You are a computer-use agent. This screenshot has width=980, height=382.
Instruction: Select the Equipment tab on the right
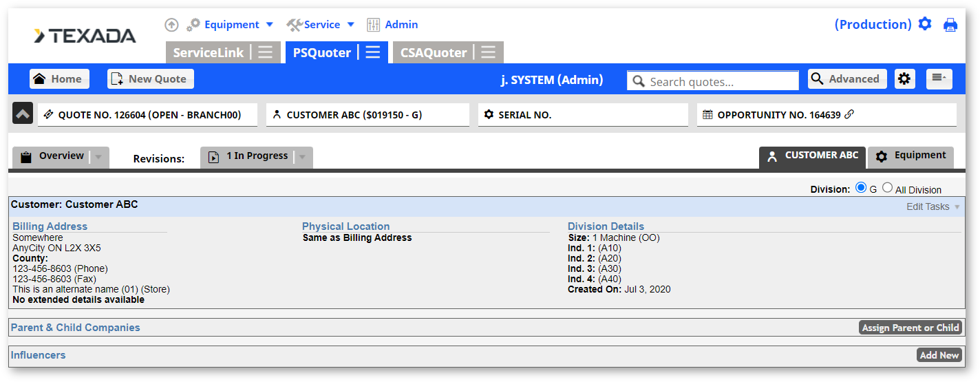pos(910,157)
